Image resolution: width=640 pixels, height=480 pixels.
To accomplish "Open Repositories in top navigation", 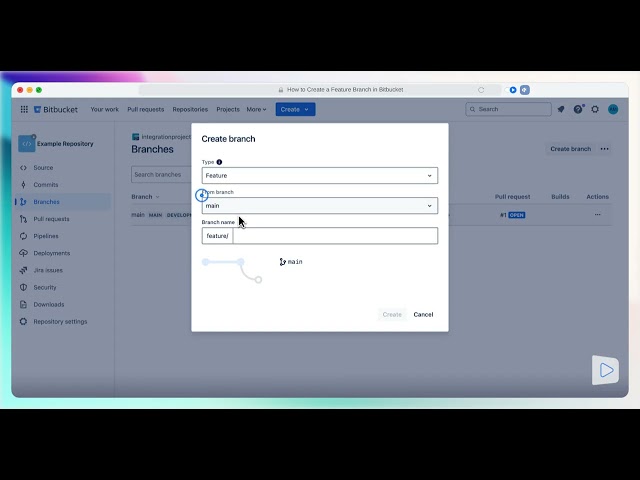I will pos(190,109).
